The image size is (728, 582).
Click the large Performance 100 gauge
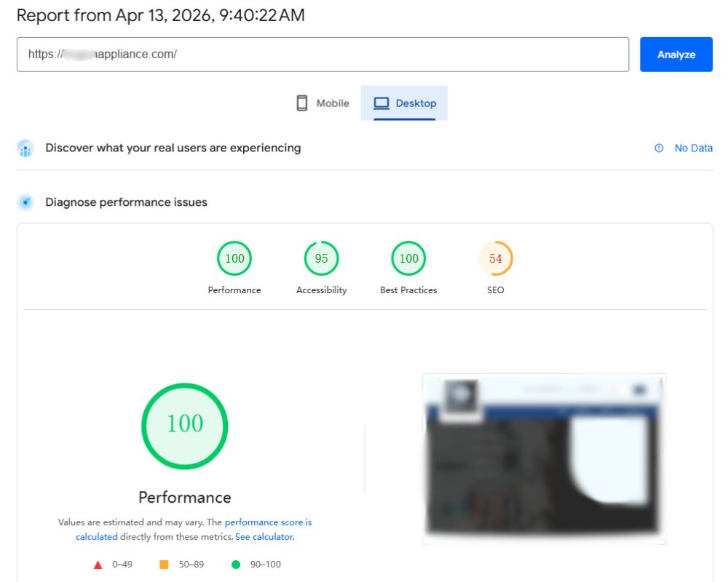pyautogui.click(x=185, y=426)
